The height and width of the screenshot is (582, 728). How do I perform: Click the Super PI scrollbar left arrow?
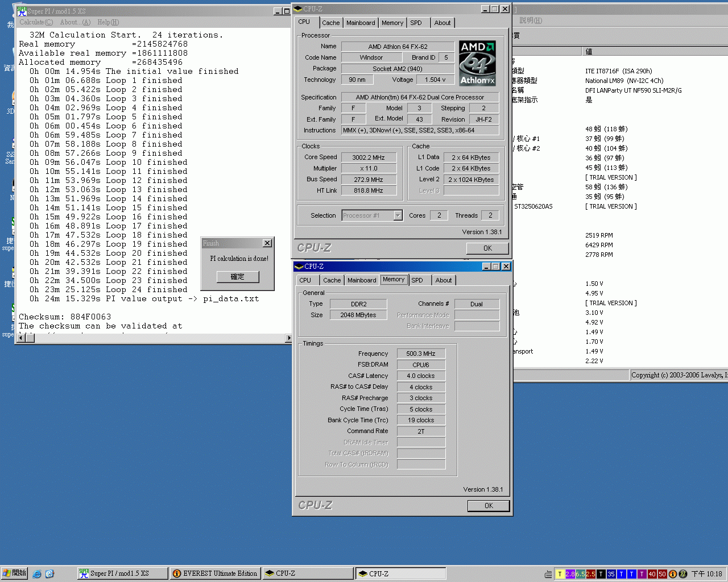21,338
